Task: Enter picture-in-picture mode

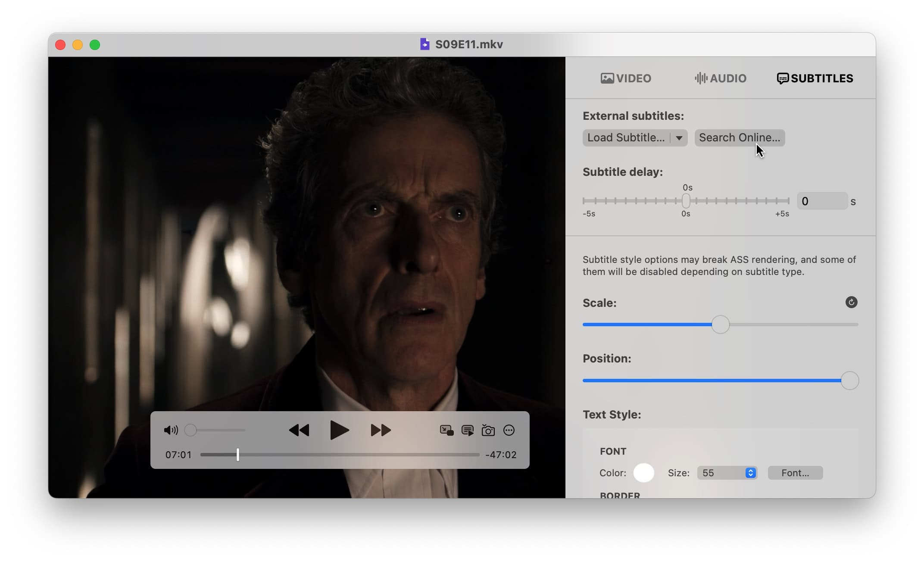Action: point(446,430)
